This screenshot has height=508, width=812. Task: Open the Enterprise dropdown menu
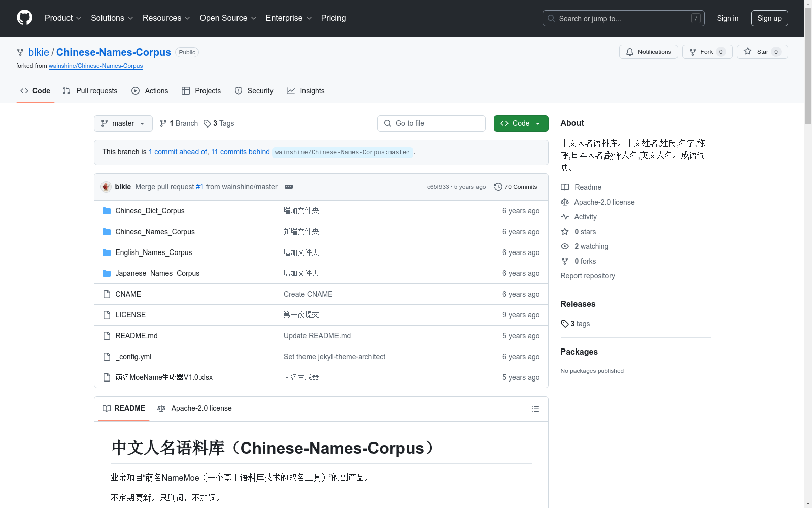click(289, 18)
